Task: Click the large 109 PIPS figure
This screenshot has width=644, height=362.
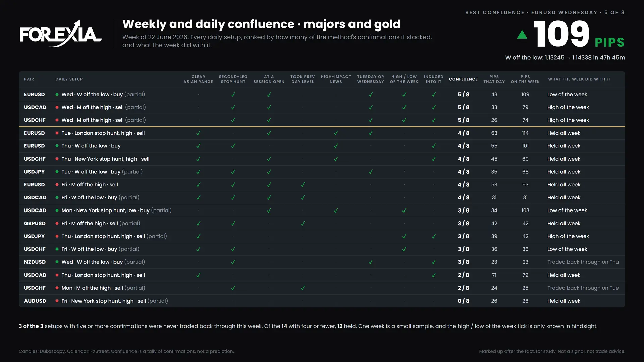Action: [x=579, y=34]
